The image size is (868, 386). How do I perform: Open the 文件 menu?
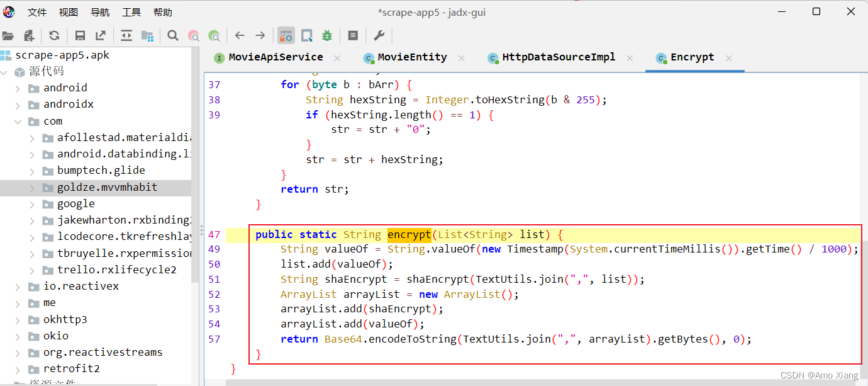[x=37, y=12]
